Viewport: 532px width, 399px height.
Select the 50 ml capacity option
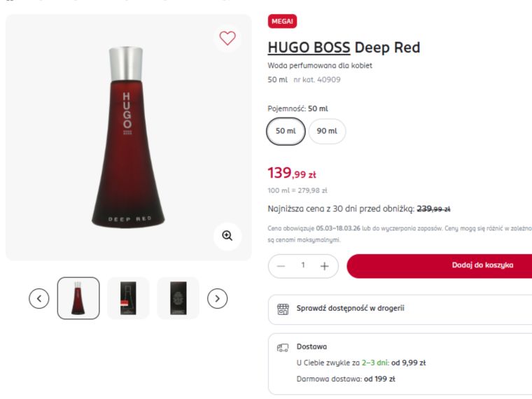(286, 131)
